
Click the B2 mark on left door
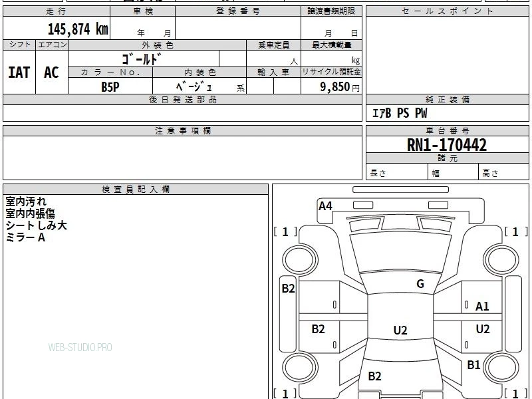click(x=318, y=329)
